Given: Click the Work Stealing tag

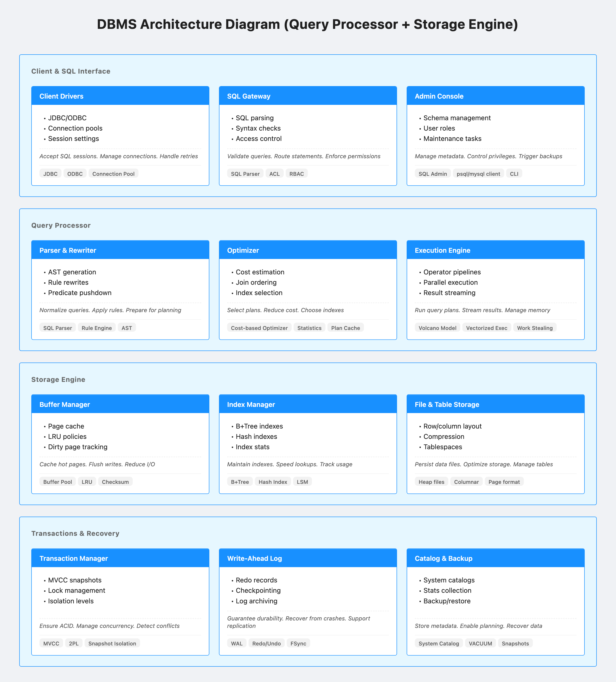Looking at the screenshot, I should pos(534,328).
